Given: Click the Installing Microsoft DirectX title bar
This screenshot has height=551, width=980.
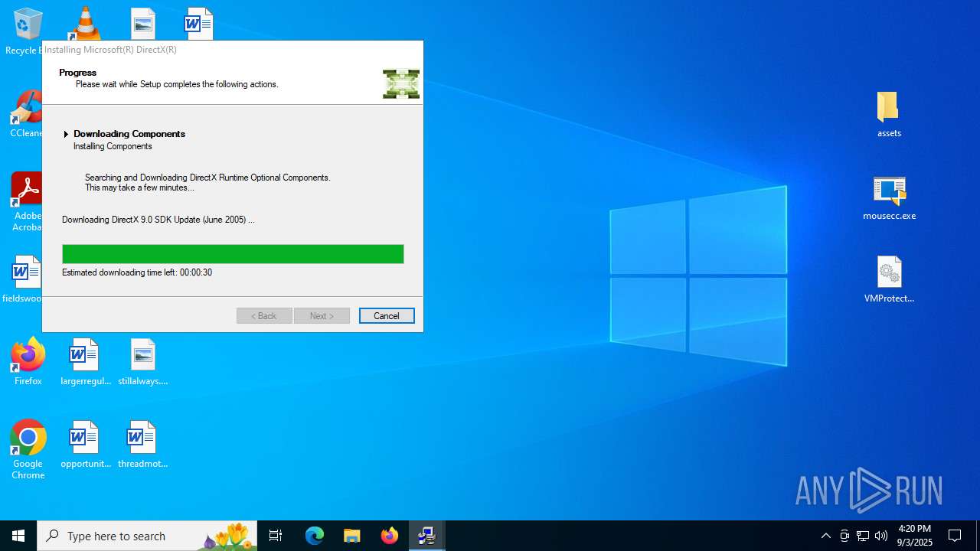Looking at the screenshot, I should click(x=233, y=50).
